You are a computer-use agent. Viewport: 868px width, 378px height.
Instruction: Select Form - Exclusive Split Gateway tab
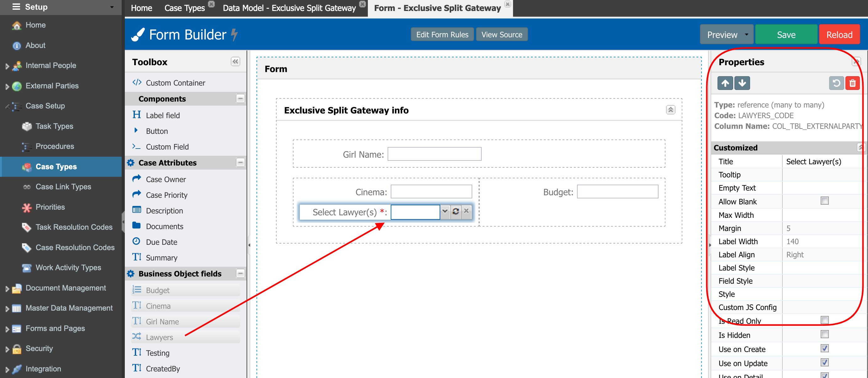coord(437,8)
